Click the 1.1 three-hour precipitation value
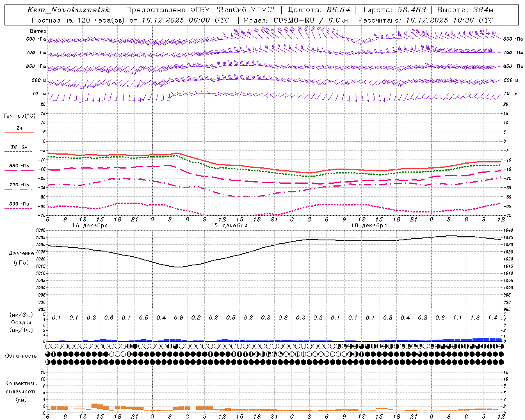The height and width of the screenshot is (420, 525). click(457, 318)
